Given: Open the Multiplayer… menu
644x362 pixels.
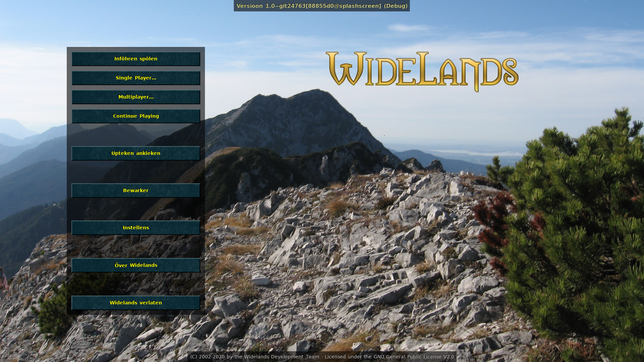Looking at the screenshot, I should (x=136, y=97).
